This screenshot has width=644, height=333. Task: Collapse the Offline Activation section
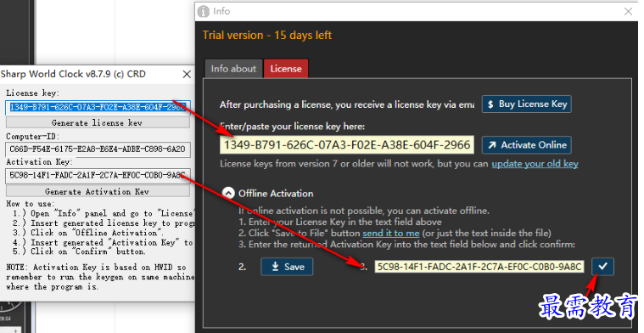click(x=228, y=193)
